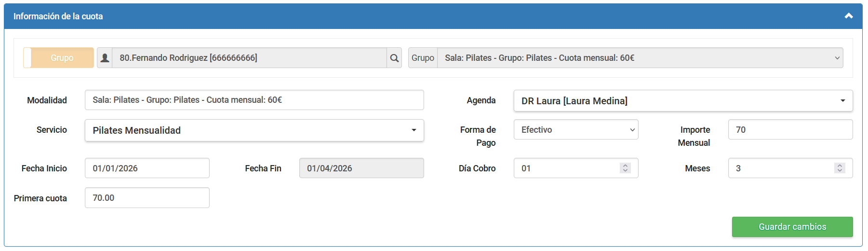868x251 pixels.
Task: Expand the Servicio Pilates Mensualidad dropdown
Action: 254,130
